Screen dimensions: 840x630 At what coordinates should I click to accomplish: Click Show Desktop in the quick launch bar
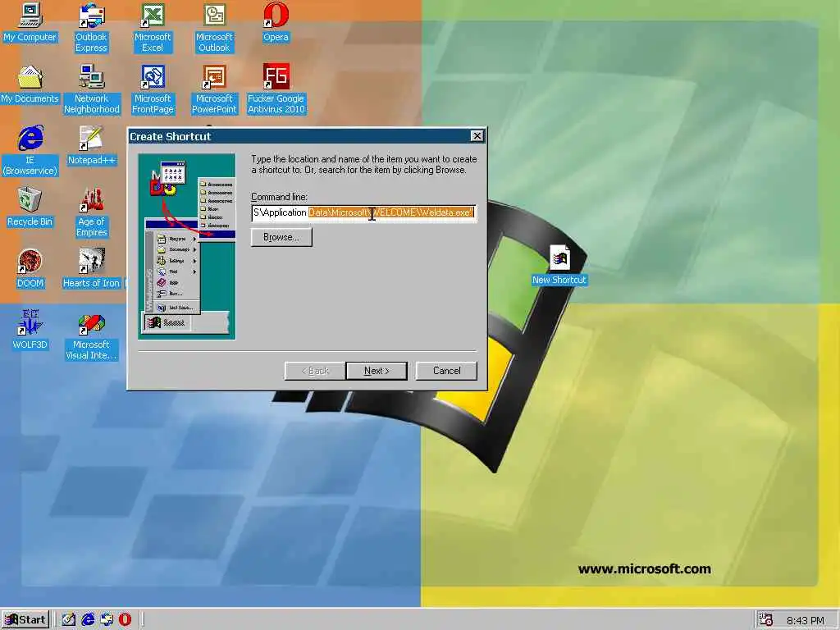[69, 620]
